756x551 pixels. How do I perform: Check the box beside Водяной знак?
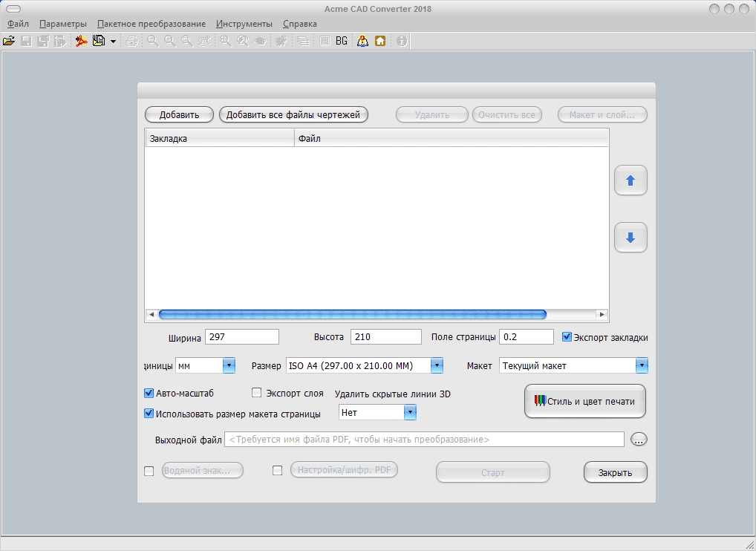pos(149,471)
